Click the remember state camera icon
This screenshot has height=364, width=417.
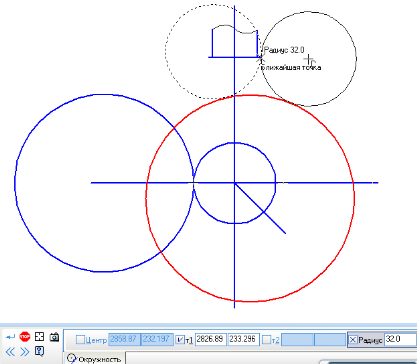click(x=54, y=337)
